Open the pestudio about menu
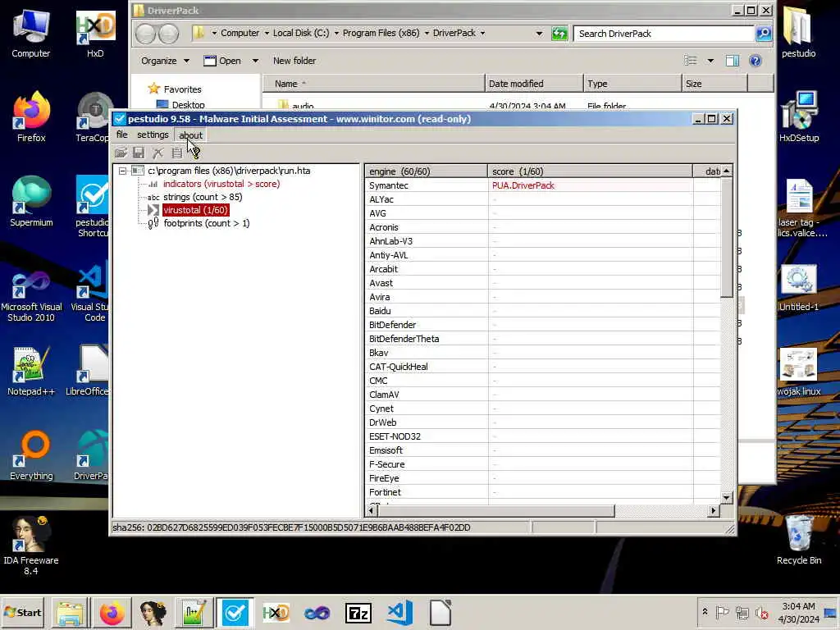 click(x=190, y=135)
